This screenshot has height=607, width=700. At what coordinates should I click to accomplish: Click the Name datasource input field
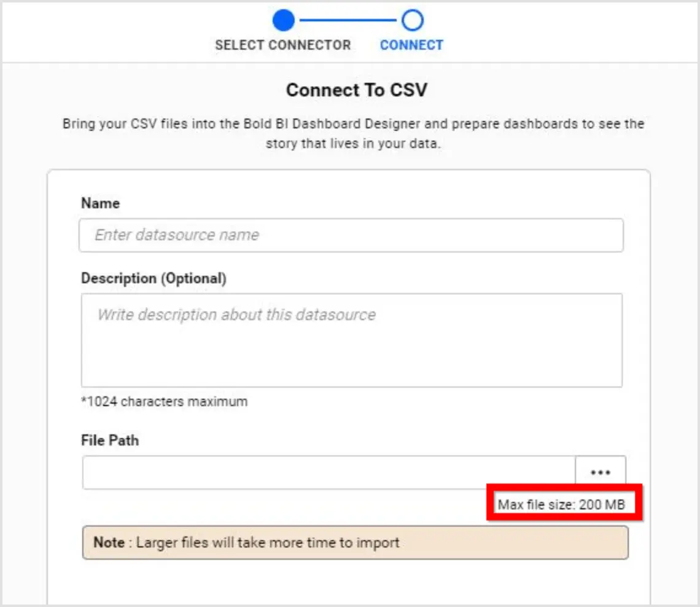click(351, 235)
